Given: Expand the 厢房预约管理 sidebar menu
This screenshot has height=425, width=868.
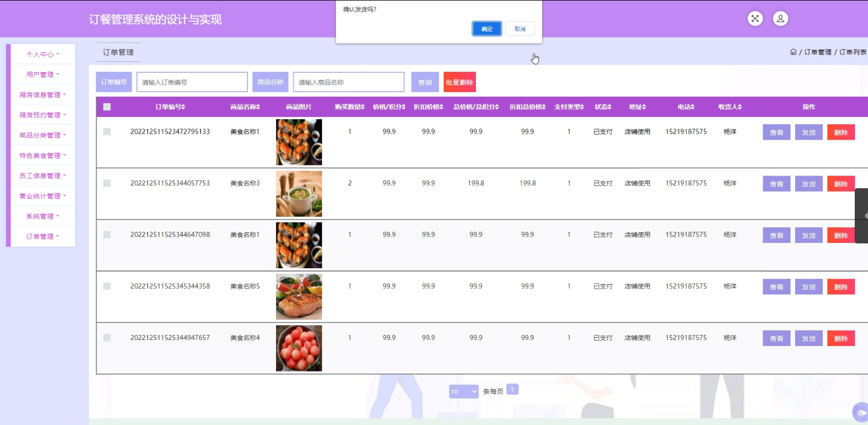Looking at the screenshot, I should [x=43, y=115].
